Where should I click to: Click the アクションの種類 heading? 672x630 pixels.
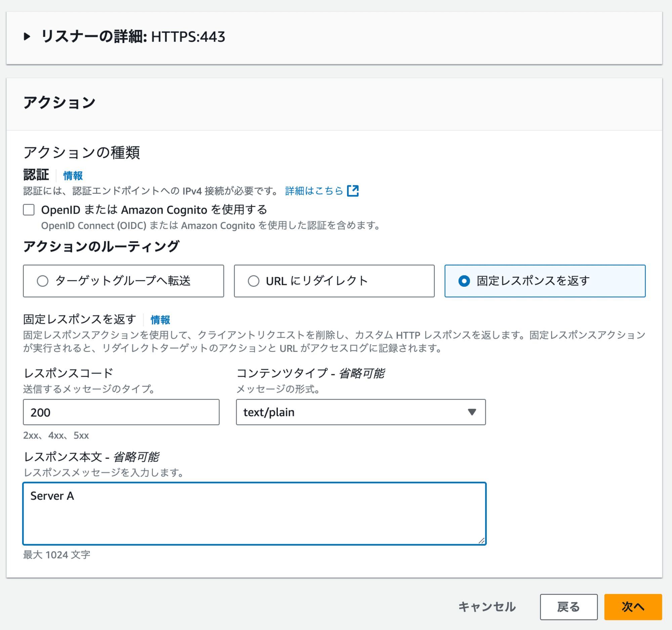(81, 152)
